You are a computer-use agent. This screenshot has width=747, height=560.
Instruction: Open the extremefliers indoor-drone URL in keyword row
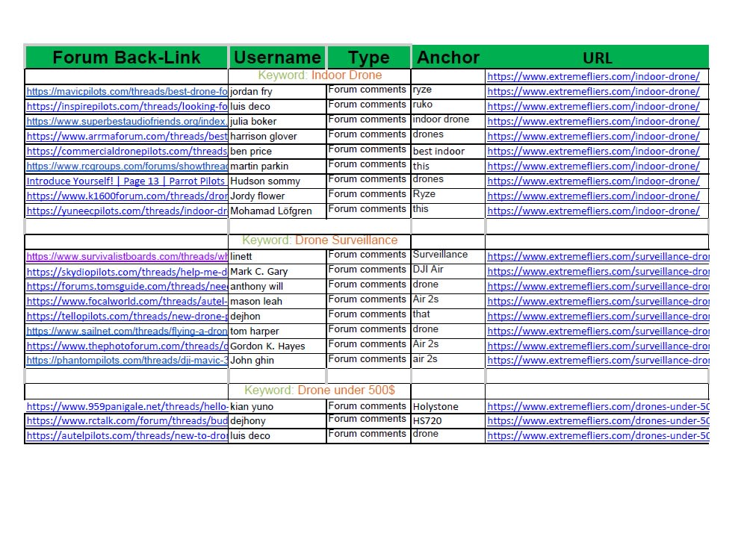click(x=594, y=76)
